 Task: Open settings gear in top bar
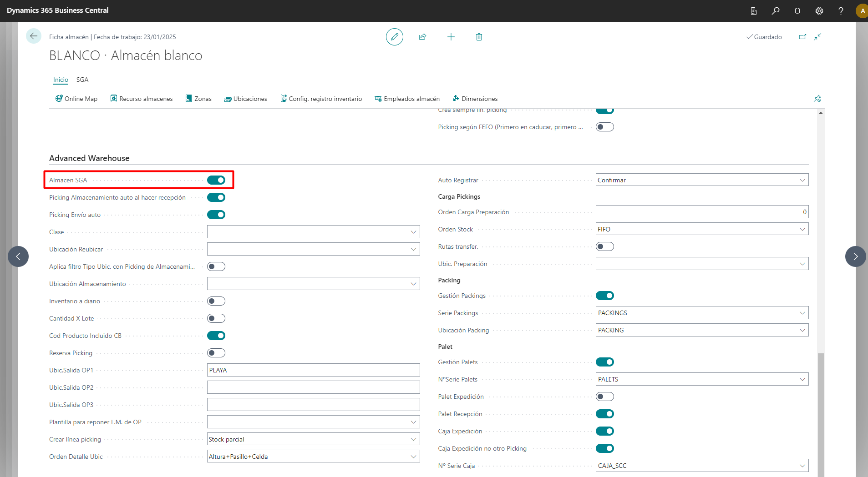point(819,11)
